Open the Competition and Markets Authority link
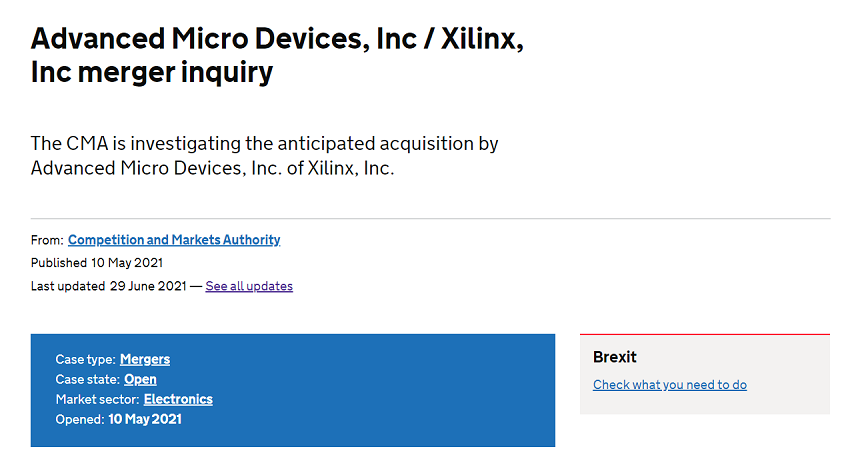The image size is (860, 463). (174, 240)
